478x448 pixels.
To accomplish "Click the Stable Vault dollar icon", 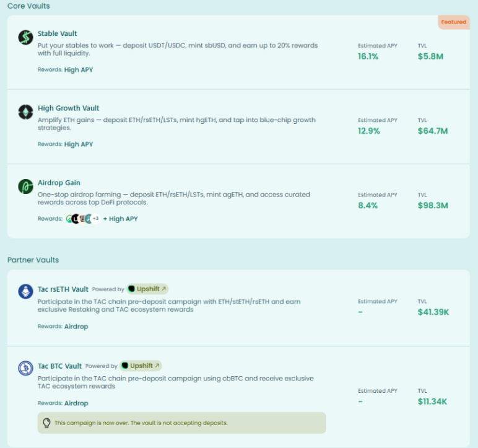I will coord(25,37).
